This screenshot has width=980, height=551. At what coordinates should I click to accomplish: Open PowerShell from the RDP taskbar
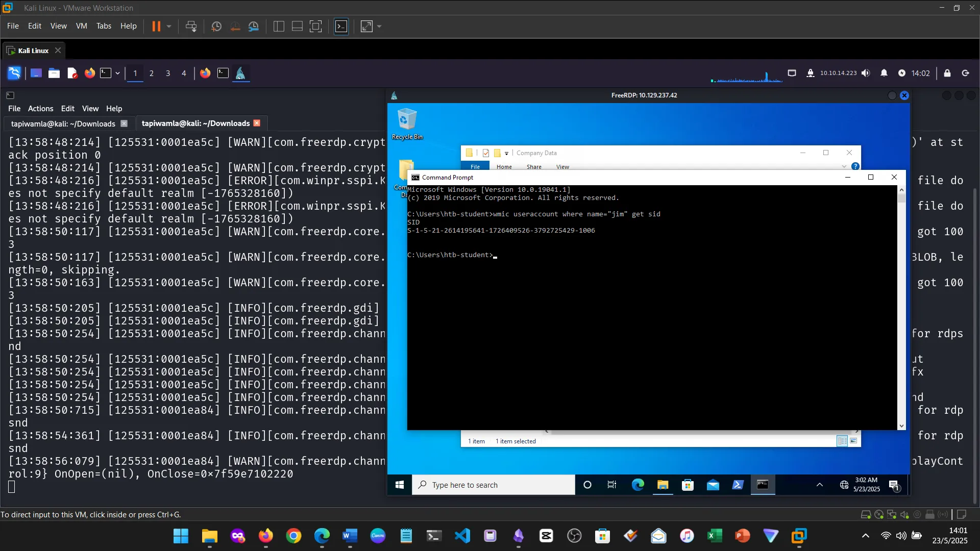pos(738,485)
